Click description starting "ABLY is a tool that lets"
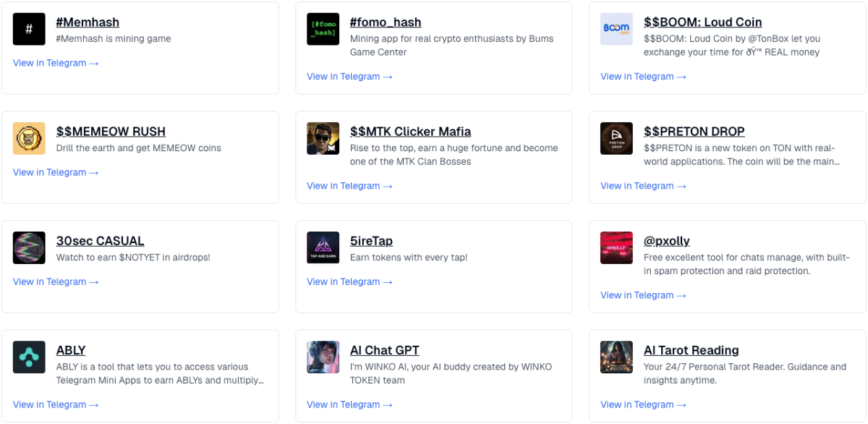The width and height of the screenshot is (868, 424). 160,373
